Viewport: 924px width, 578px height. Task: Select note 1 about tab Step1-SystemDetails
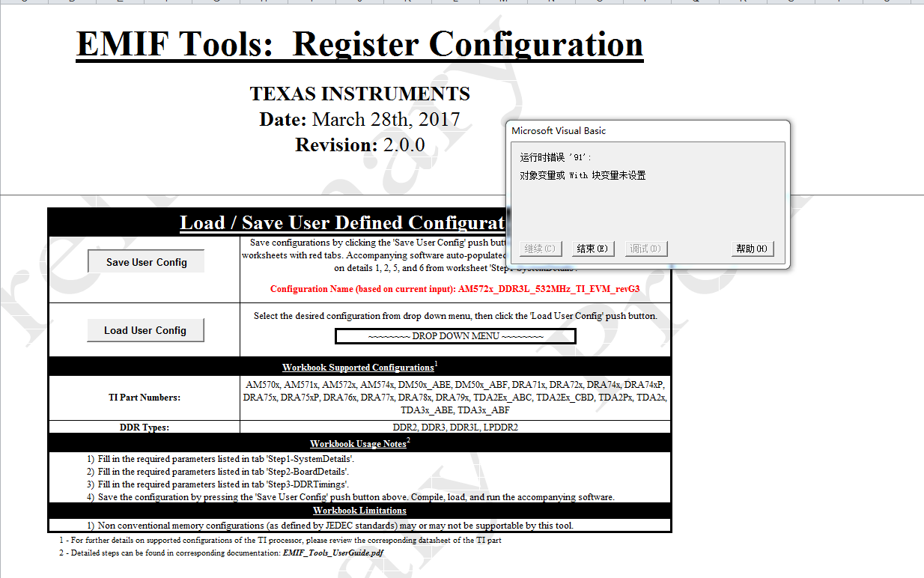tap(220, 459)
